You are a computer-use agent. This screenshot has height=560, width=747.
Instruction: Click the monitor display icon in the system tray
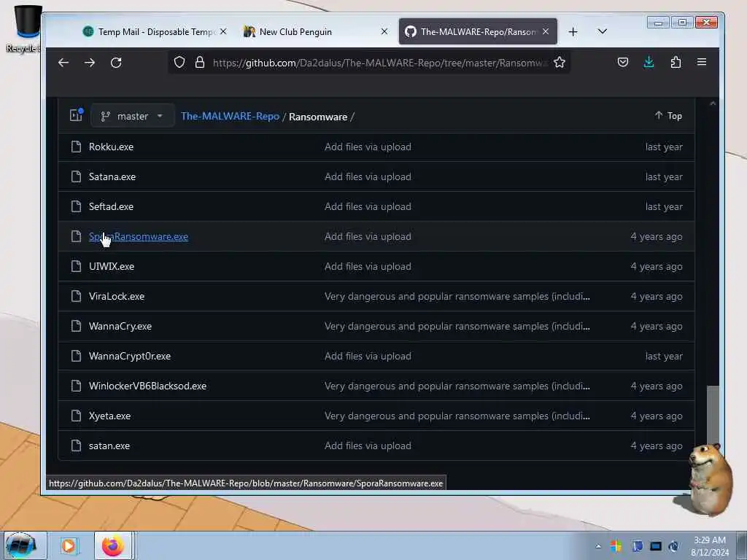[656, 546]
